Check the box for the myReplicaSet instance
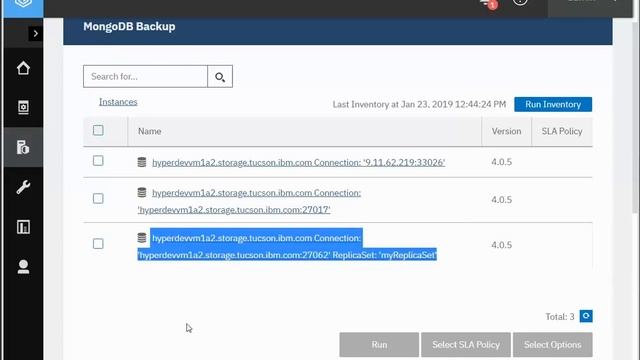640x360 pixels. [x=98, y=244]
